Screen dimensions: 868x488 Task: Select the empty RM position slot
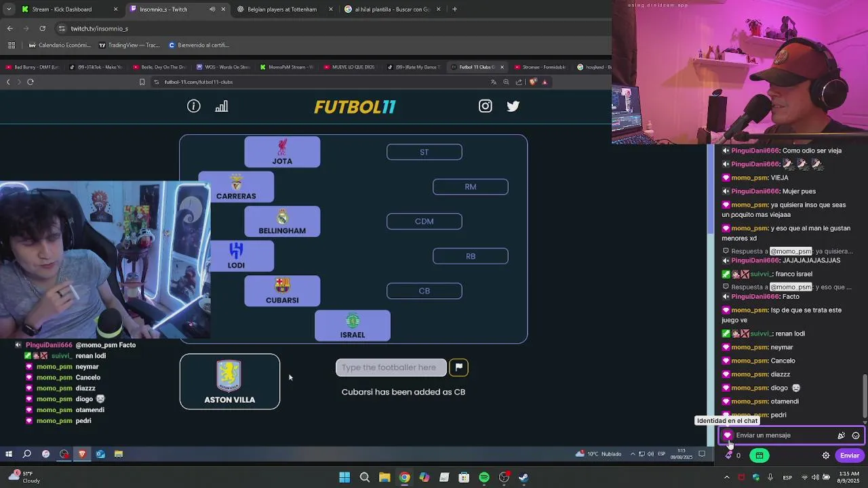pyautogui.click(x=471, y=187)
